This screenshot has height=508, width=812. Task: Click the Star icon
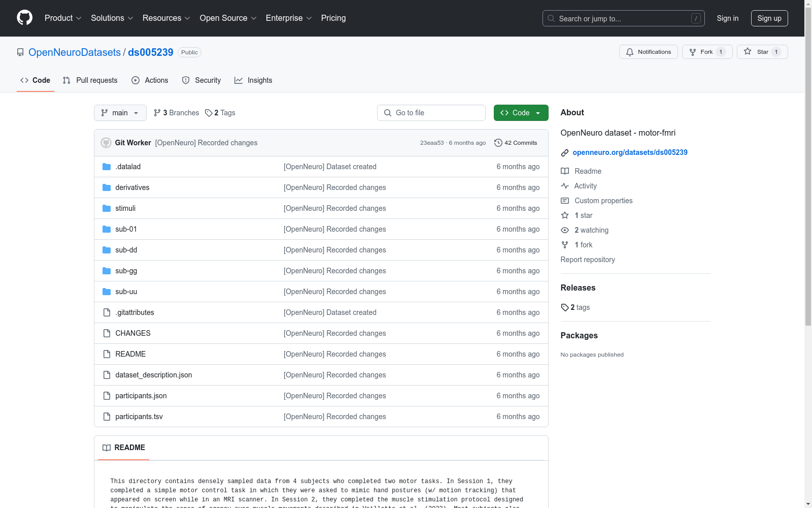(748, 51)
